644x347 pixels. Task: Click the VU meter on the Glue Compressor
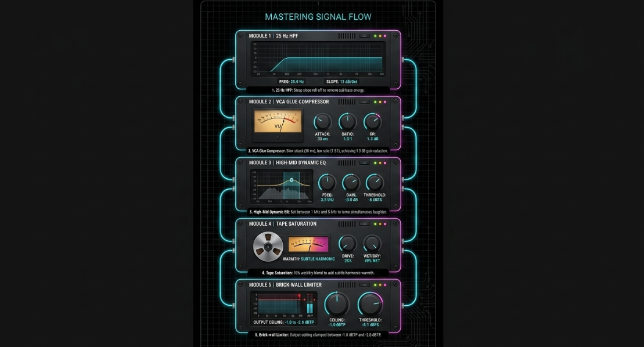point(278,121)
